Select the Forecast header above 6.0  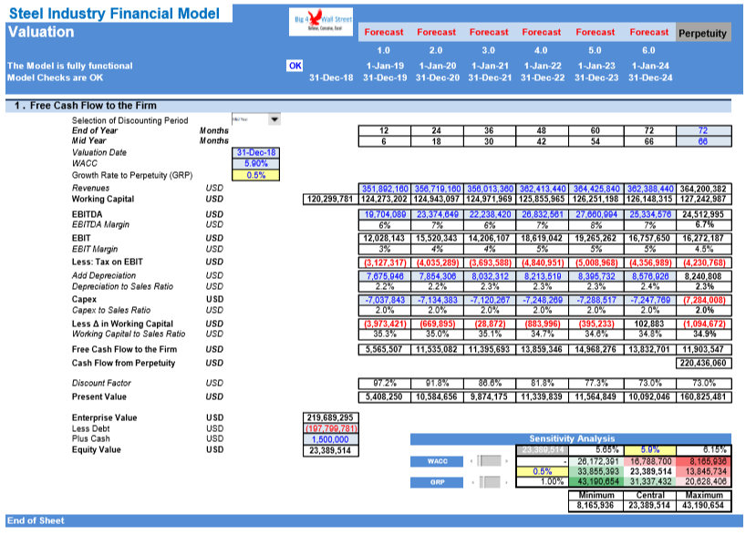coord(649,32)
